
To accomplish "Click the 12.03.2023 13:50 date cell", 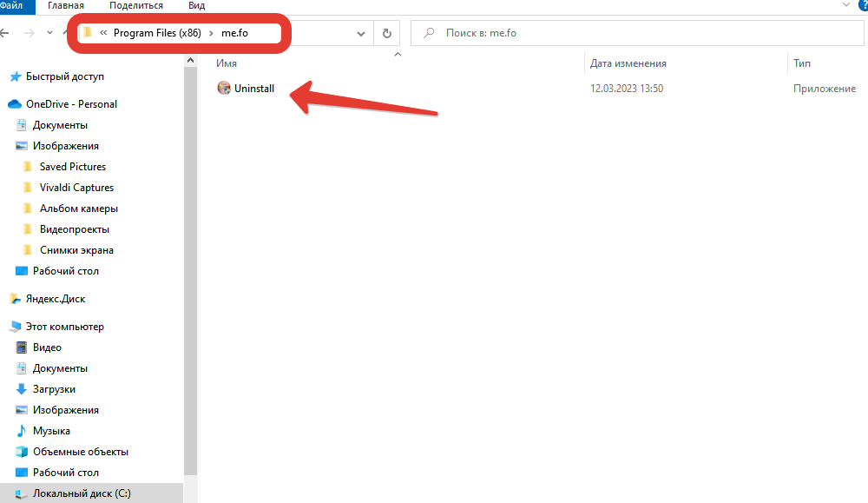I will (627, 88).
